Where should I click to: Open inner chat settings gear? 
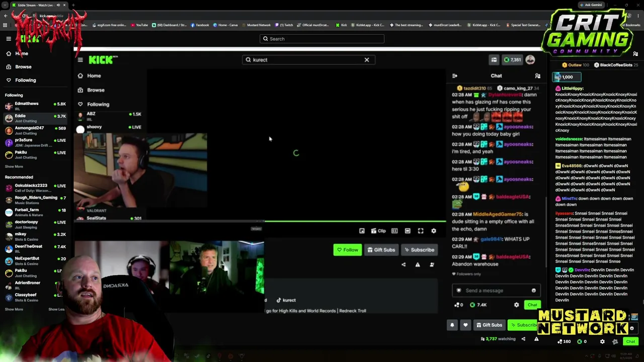coord(516,305)
